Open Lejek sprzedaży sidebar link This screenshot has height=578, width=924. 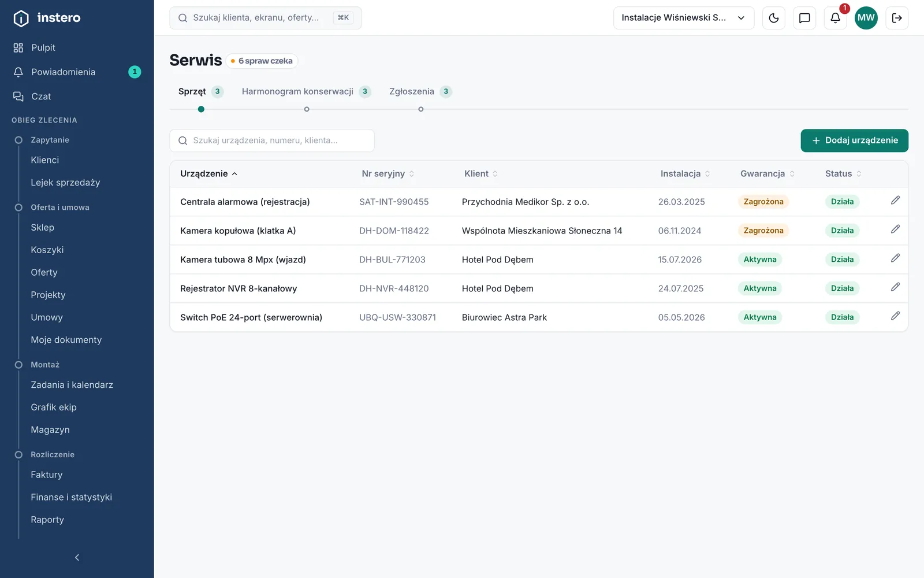(x=65, y=183)
